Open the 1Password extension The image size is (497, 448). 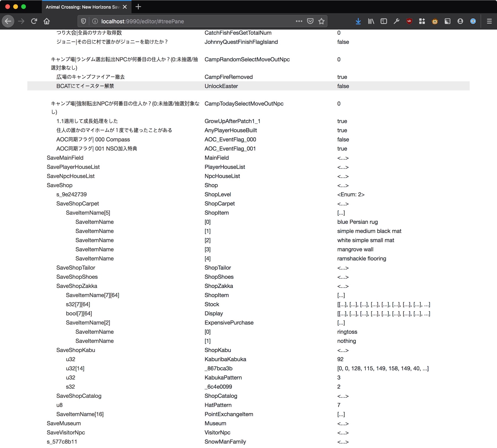[x=473, y=21]
